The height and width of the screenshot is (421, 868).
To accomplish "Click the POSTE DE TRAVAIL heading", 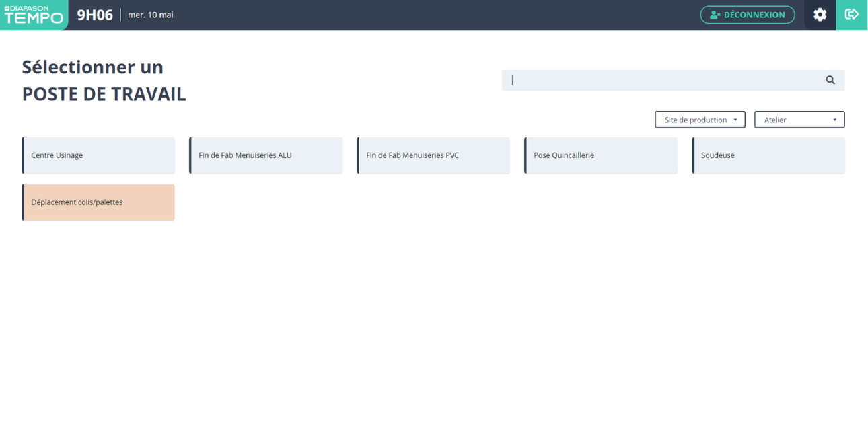I will (104, 94).
